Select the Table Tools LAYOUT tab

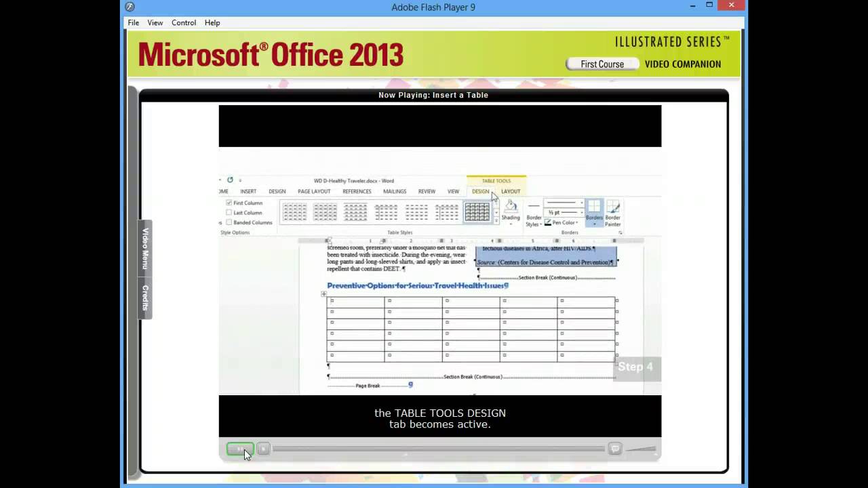tap(511, 192)
